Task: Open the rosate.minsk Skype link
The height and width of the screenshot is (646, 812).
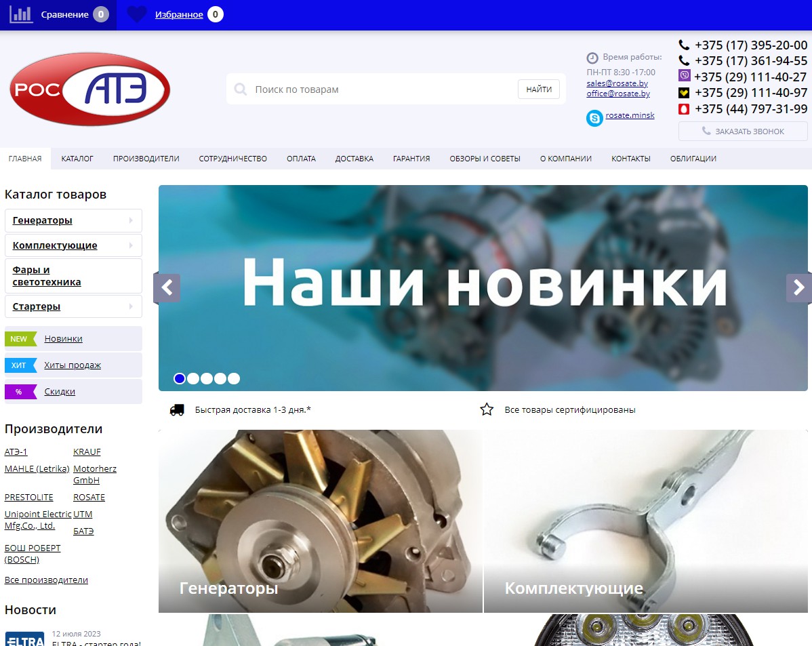Action: [630, 115]
